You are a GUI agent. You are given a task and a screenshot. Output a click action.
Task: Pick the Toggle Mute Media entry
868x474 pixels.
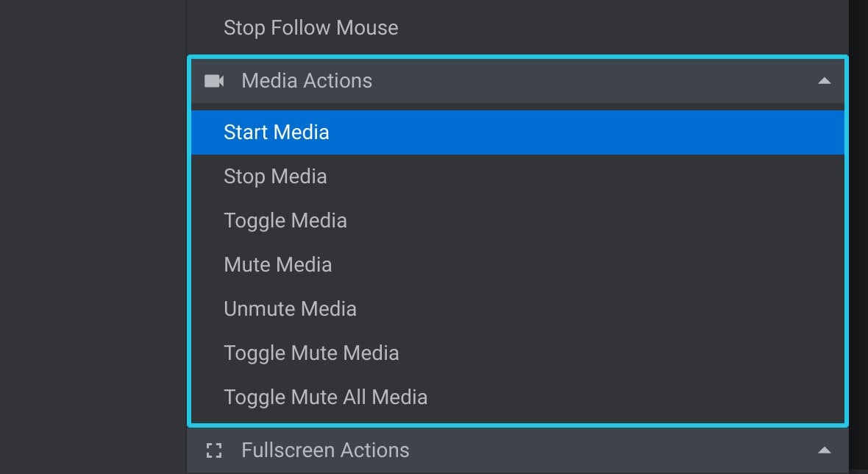[311, 353]
